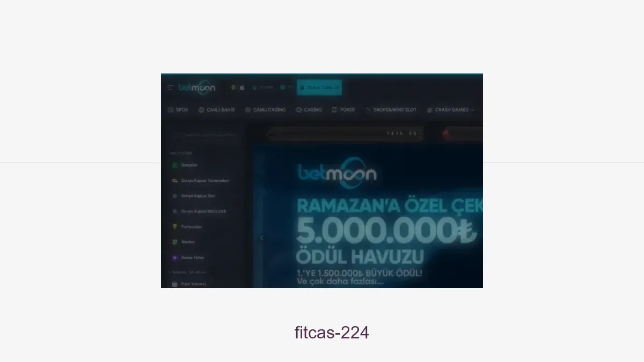
Task: Open Dünya Kupası Turnuvaları sidebar link
Action: 201,181
